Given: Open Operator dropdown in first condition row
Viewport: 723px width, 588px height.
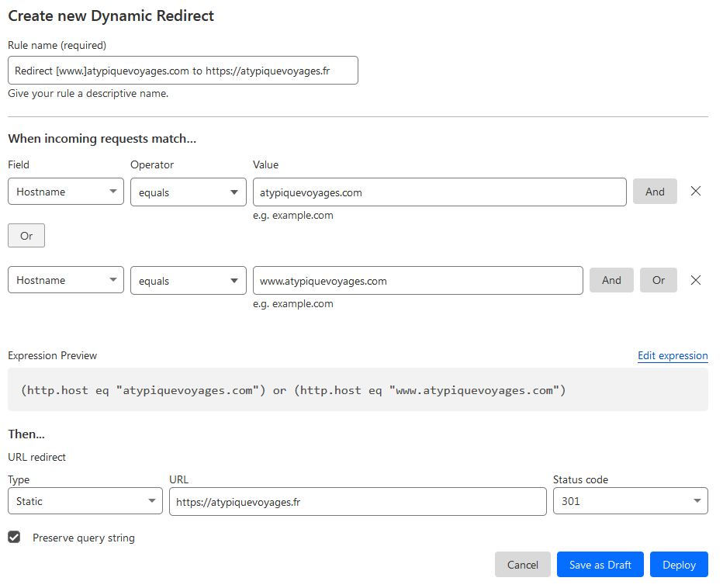Looking at the screenshot, I should [x=188, y=192].
